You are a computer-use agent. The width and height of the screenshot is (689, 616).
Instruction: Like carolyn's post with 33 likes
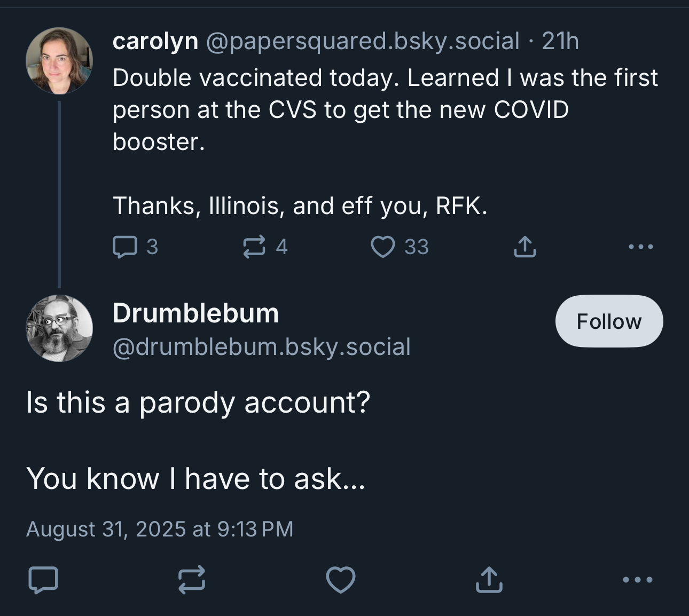tap(382, 247)
